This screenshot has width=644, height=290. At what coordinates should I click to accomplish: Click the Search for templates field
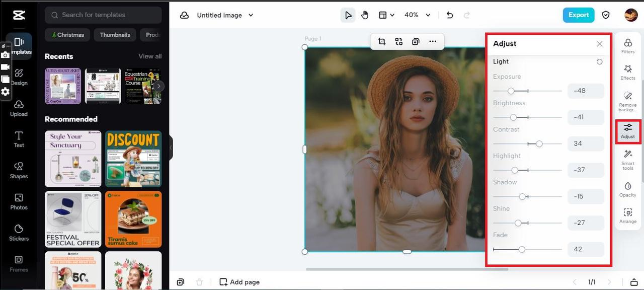pos(103,15)
